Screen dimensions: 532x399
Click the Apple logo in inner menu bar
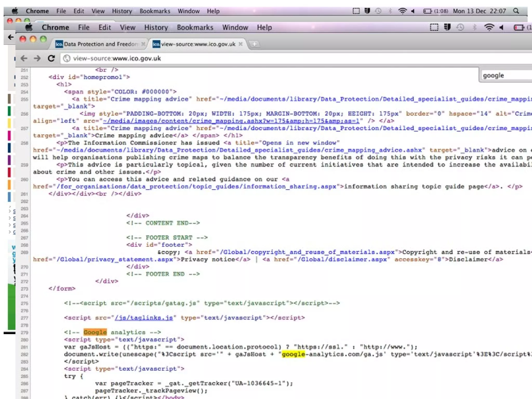[29, 27]
